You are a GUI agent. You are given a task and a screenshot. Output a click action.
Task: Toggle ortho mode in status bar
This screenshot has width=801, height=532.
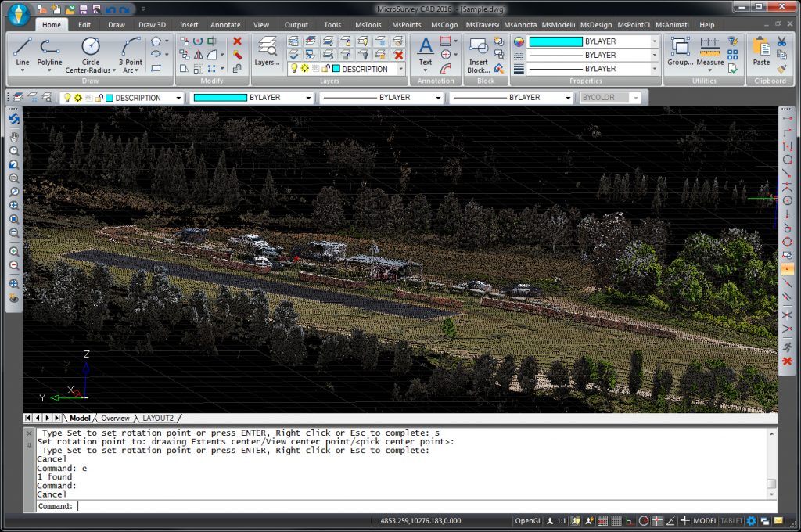(630, 521)
